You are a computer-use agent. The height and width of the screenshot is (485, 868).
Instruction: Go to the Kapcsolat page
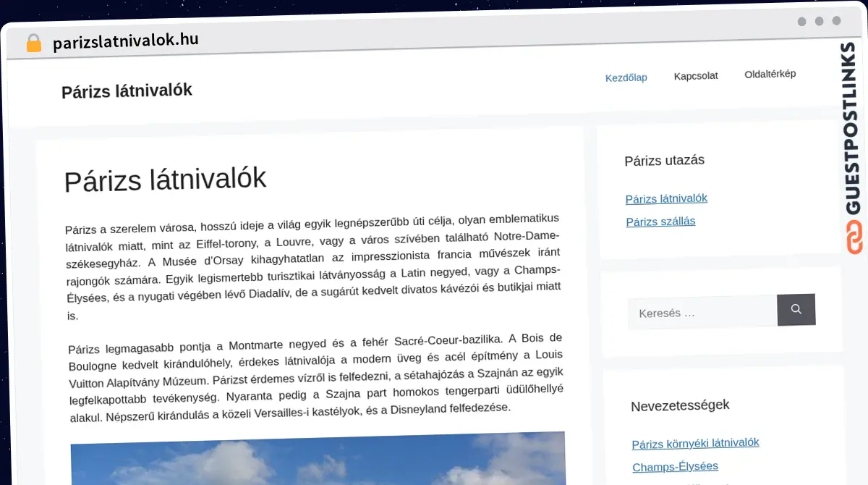(695, 76)
